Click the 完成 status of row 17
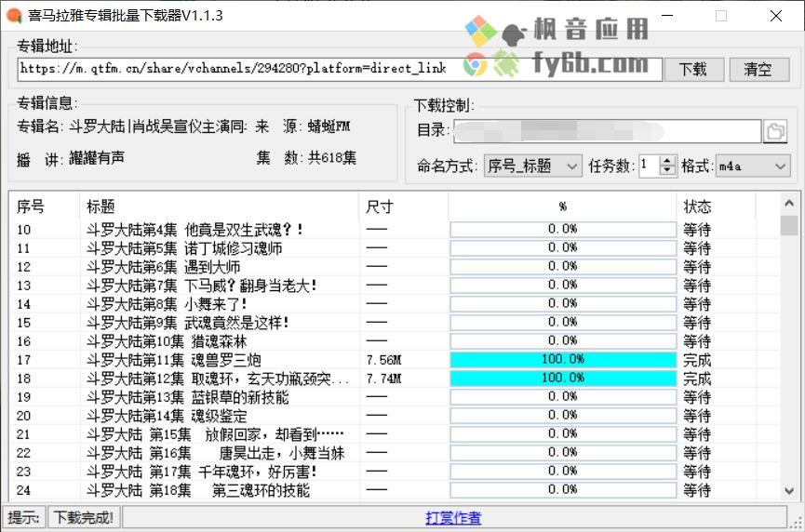The height and width of the screenshot is (532, 805). pyautogui.click(x=697, y=360)
